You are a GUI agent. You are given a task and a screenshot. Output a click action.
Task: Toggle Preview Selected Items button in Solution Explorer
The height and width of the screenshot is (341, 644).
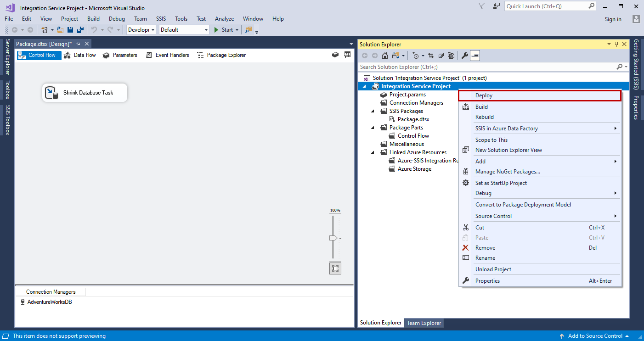[x=475, y=56]
